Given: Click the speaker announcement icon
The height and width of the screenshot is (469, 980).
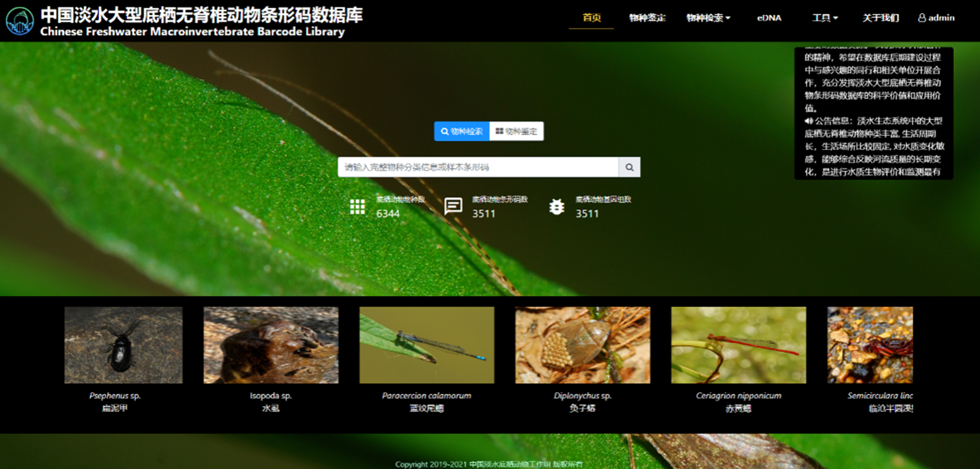Looking at the screenshot, I should 808,121.
